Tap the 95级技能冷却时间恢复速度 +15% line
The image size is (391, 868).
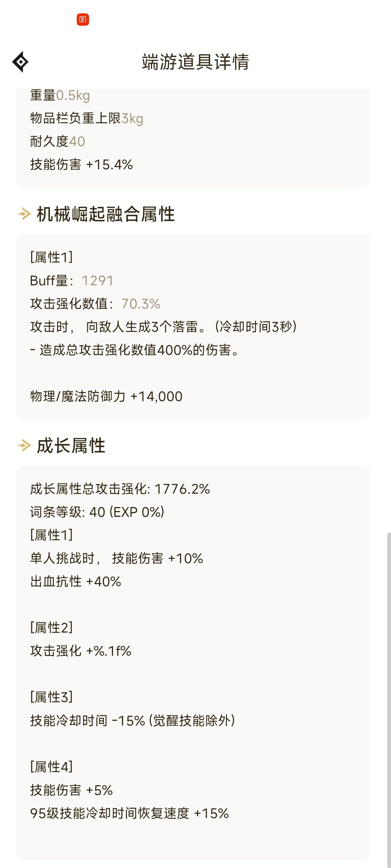pos(129,813)
